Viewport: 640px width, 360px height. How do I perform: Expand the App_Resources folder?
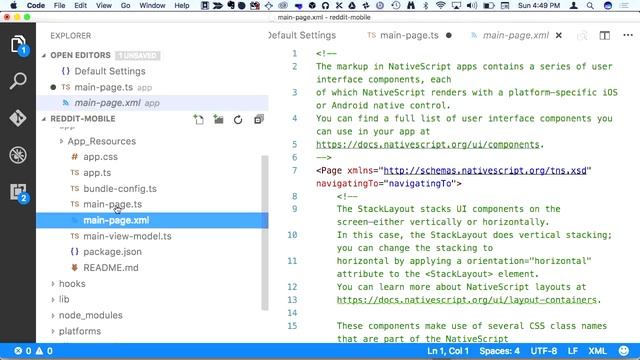pos(61,141)
